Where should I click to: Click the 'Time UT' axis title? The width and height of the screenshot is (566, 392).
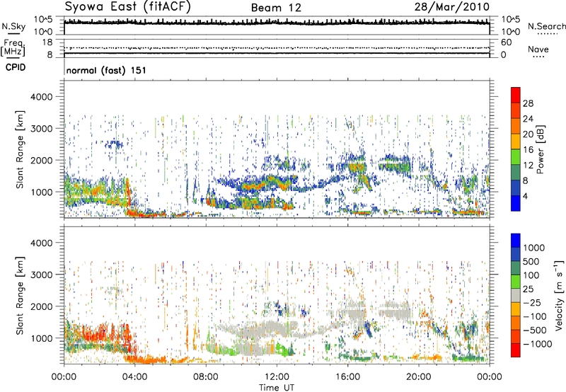[x=277, y=388]
